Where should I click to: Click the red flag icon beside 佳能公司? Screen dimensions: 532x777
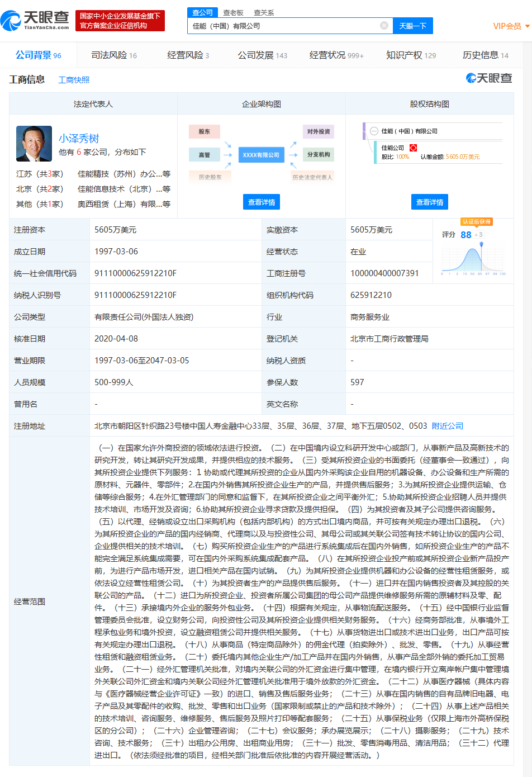[x=413, y=148]
